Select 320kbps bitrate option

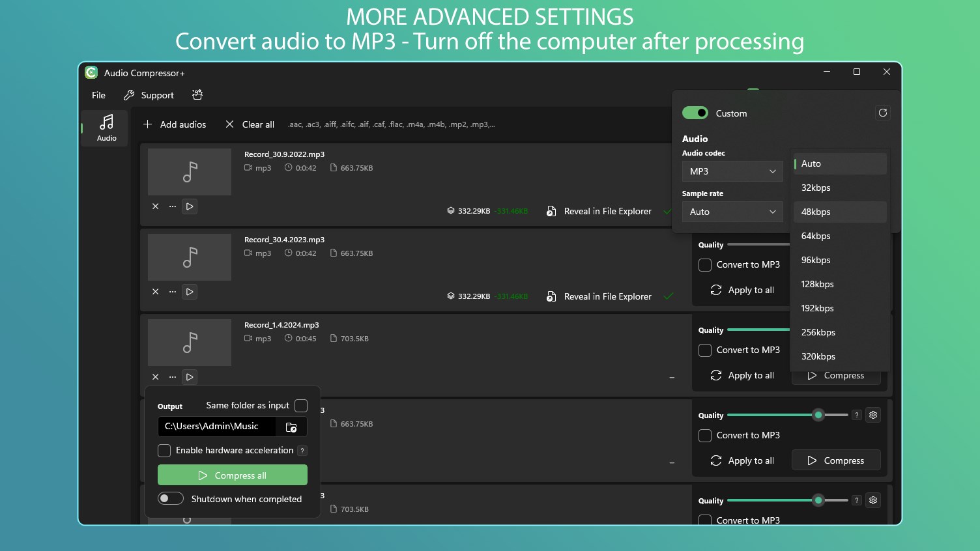coord(840,356)
